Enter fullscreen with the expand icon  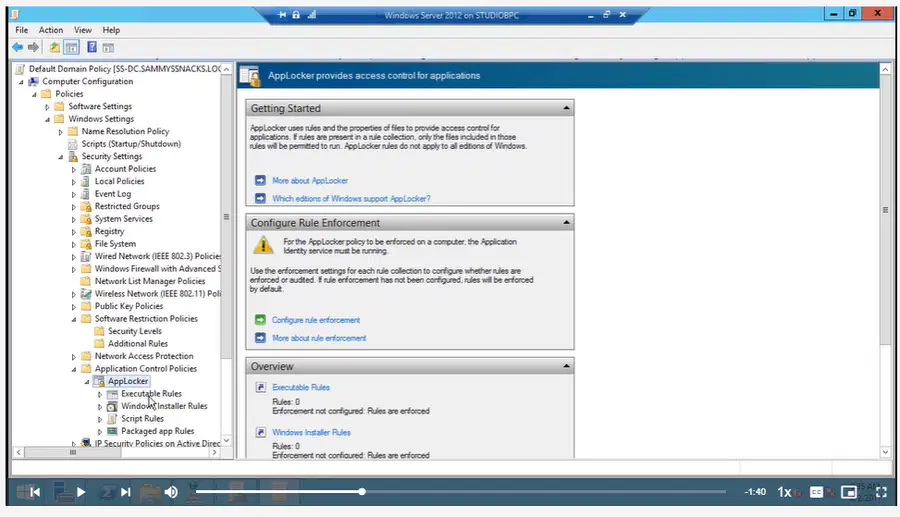click(882, 492)
